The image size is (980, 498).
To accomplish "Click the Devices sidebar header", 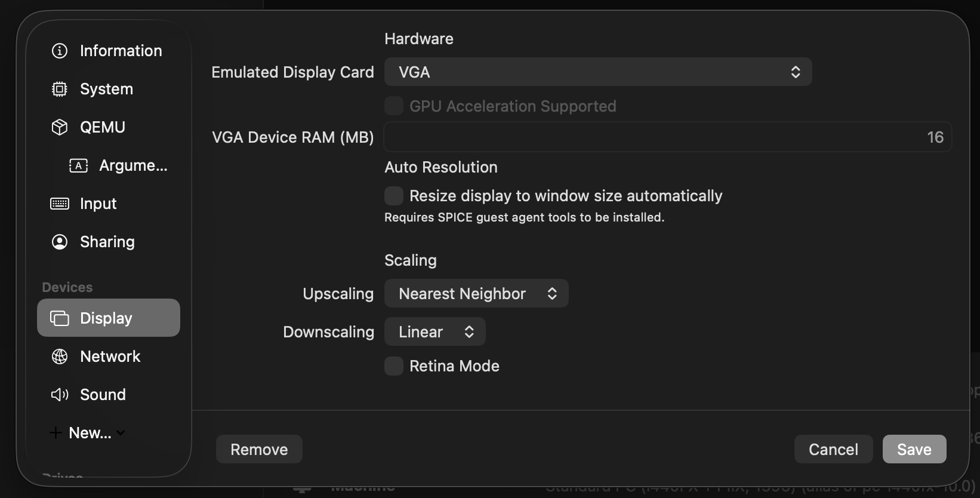I will (x=67, y=287).
